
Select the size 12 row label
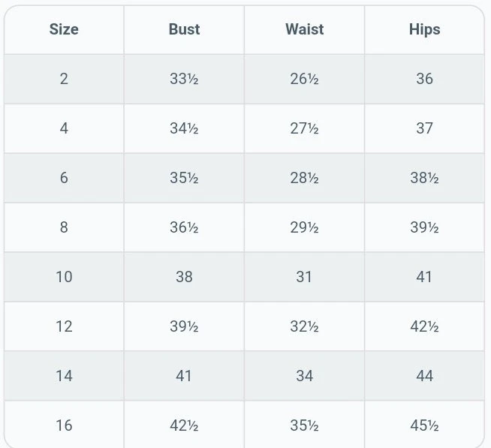64,326
